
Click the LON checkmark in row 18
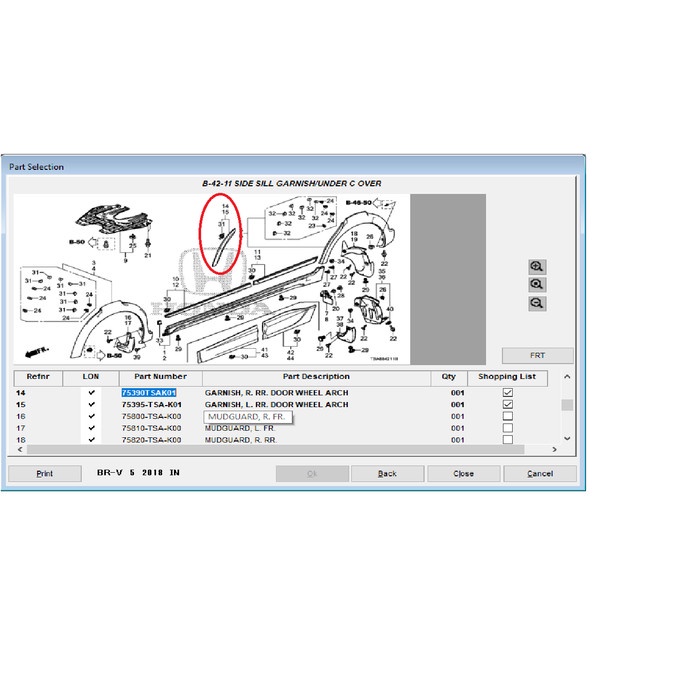(x=92, y=439)
